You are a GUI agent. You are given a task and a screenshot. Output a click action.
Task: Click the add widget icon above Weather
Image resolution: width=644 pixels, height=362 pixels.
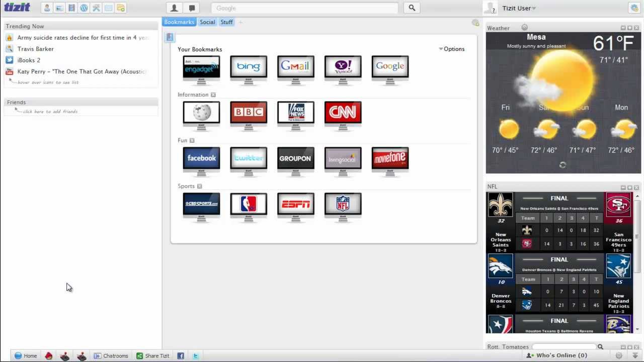pos(475,23)
